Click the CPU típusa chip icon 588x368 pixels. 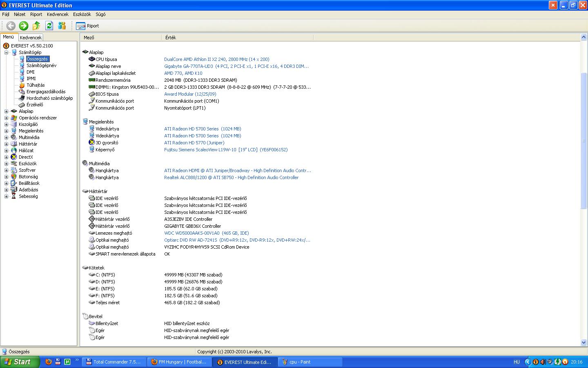coord(92,59)
